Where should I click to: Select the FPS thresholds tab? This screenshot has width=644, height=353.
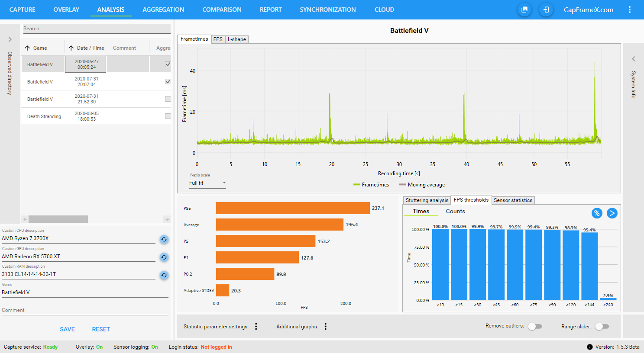click(x=471, y=200)
